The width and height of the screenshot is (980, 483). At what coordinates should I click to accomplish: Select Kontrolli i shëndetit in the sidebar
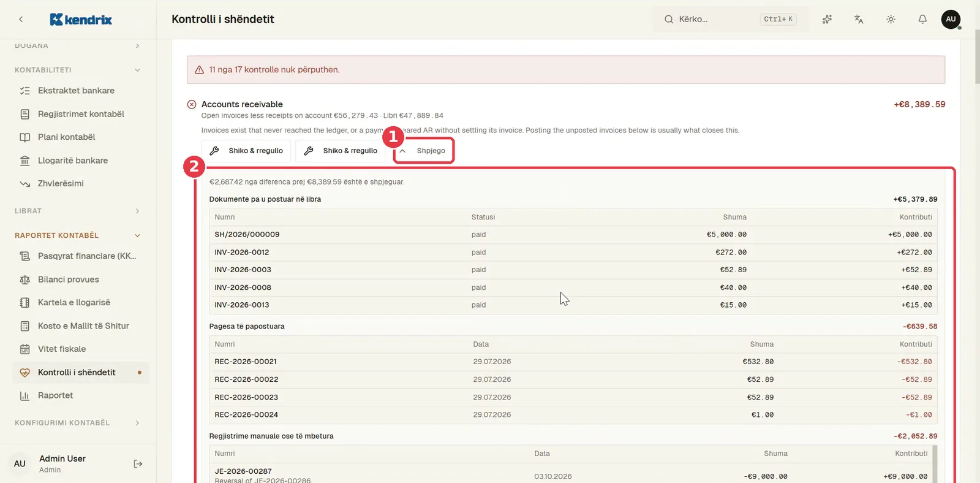click(81, 373)
